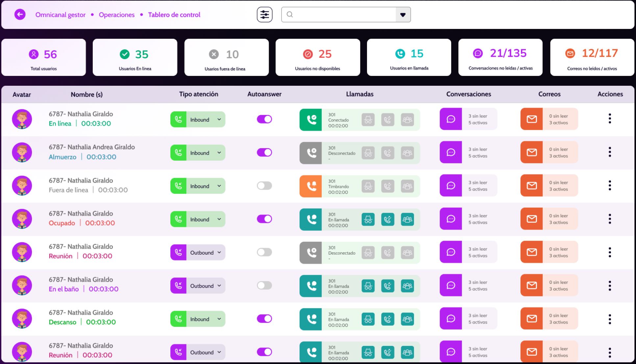Open three-dot actions menu in Almuerzo row
The width and height of the screenshot is (636, 364).
(x=610, y=152)
